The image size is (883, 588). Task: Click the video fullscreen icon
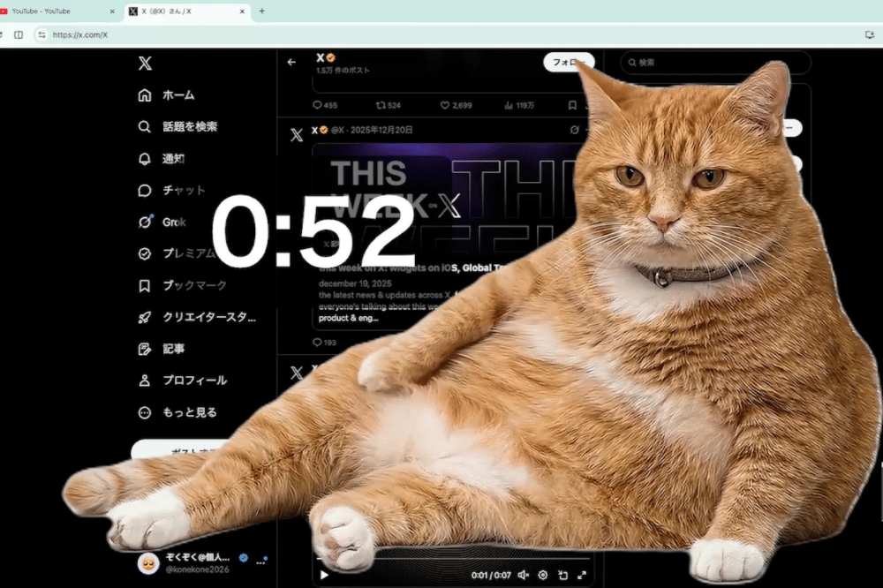582,575
